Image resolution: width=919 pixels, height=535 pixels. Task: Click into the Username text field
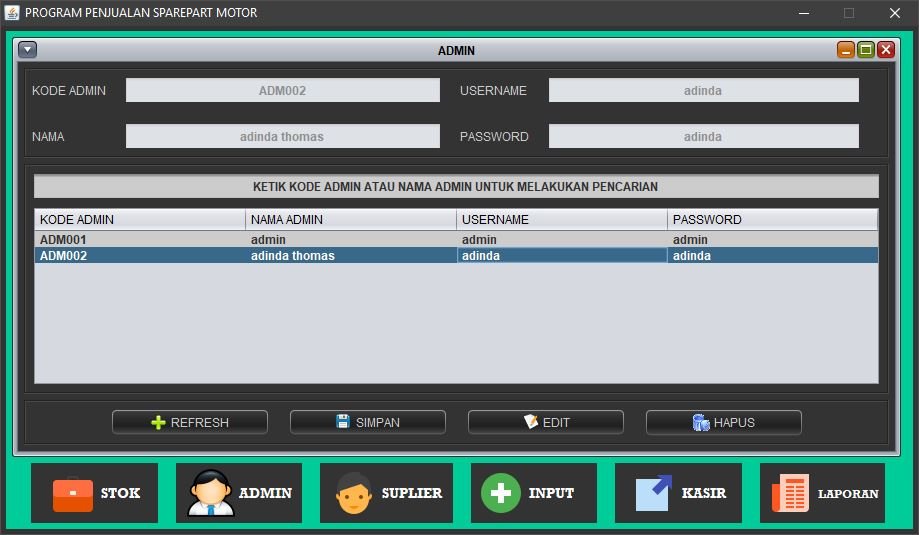703,90
